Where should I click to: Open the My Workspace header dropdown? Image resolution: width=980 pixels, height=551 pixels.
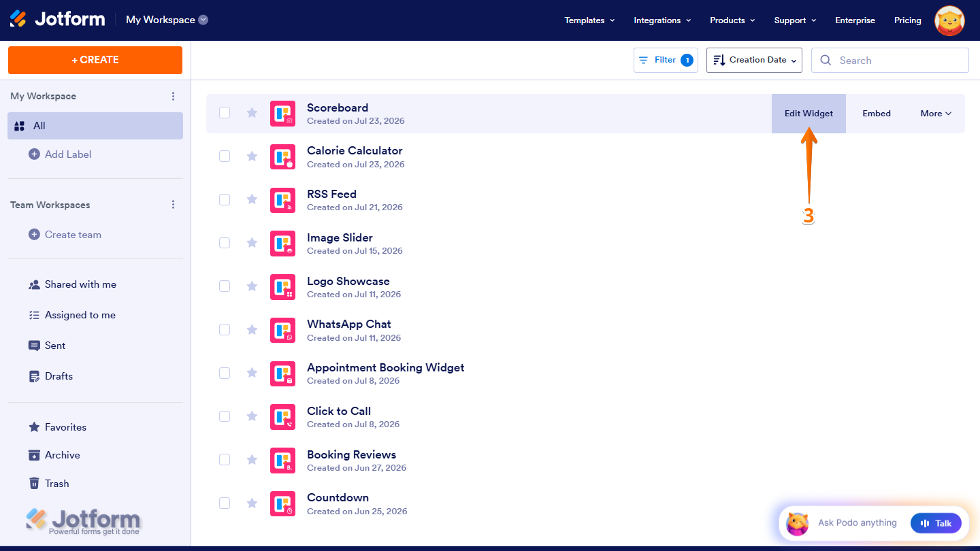point(167,20)
